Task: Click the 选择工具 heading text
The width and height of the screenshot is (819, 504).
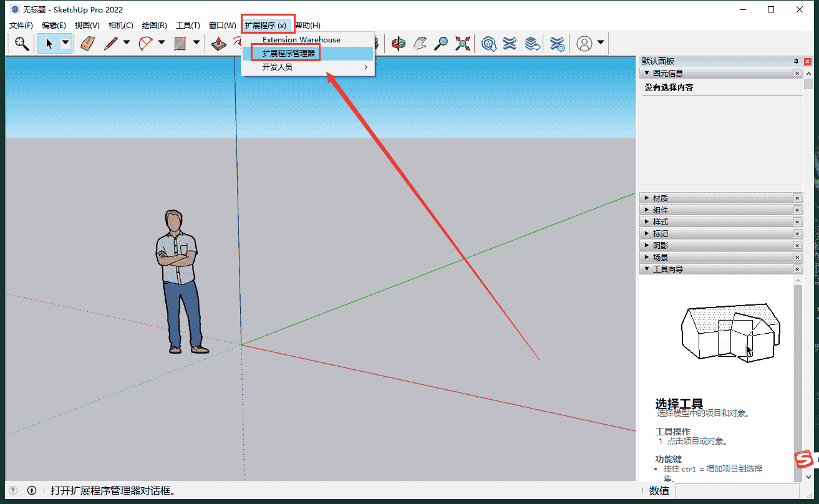Action: pyautogui.click(x=679, y=404)
